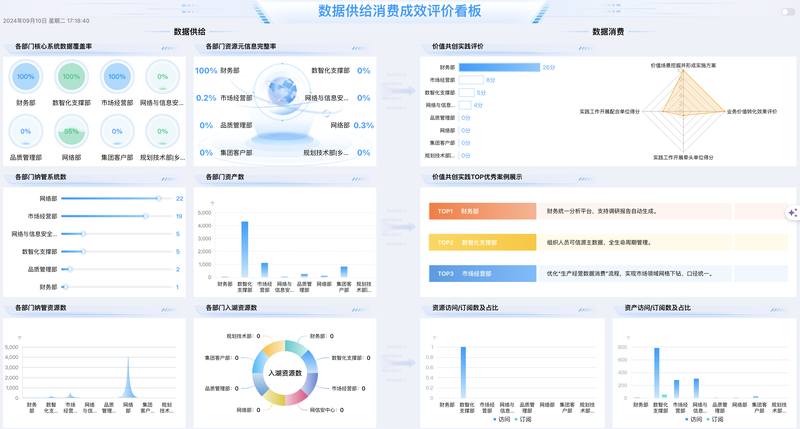Open the TOP3 市场经营部 case card
This screenshot has width=800, height=429.
(x=482, y=273)
